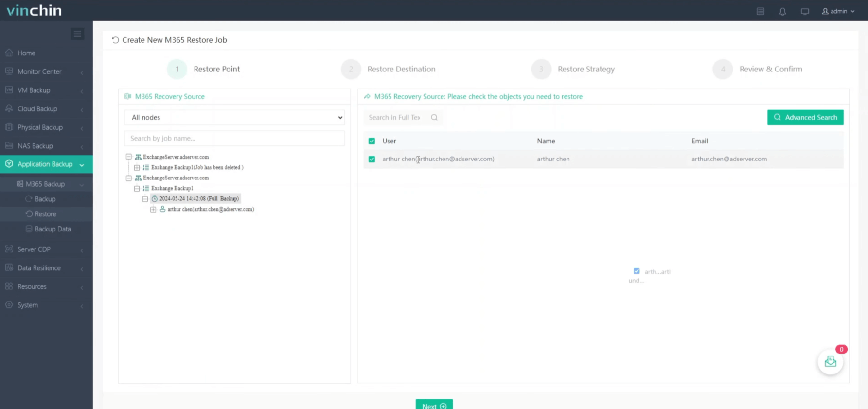
Task: Uncheck the arthur chen row checkbox
Action: [x=372, y=159]
